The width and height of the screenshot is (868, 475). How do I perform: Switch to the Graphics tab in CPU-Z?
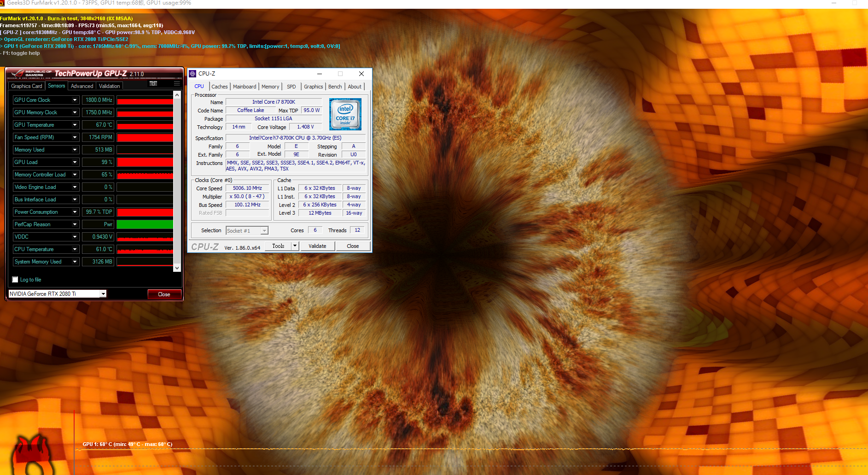pos(314,87)
